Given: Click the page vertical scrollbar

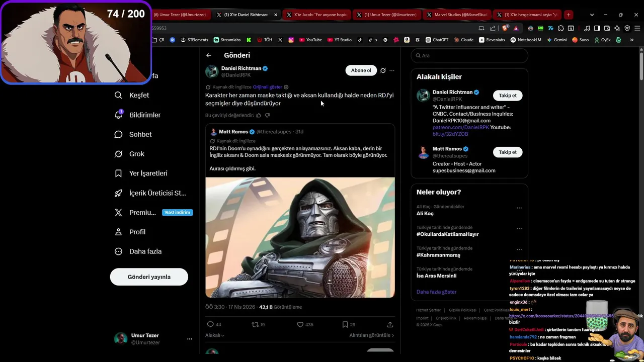Looking at the screenshot, I should click(641, 65).
